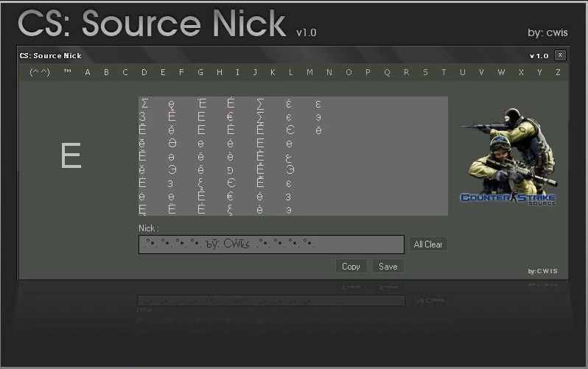Viewport: 588px width, 369px height.
Task: Close the CS: Source Nick window
Action: pos(560,55)
